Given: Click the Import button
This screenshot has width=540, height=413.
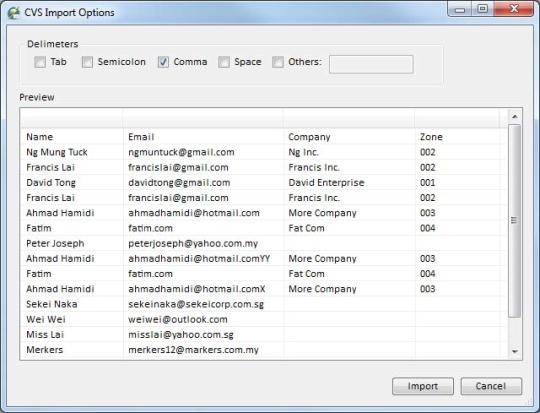Looking at the screenshot, I should tap(423, 386).
